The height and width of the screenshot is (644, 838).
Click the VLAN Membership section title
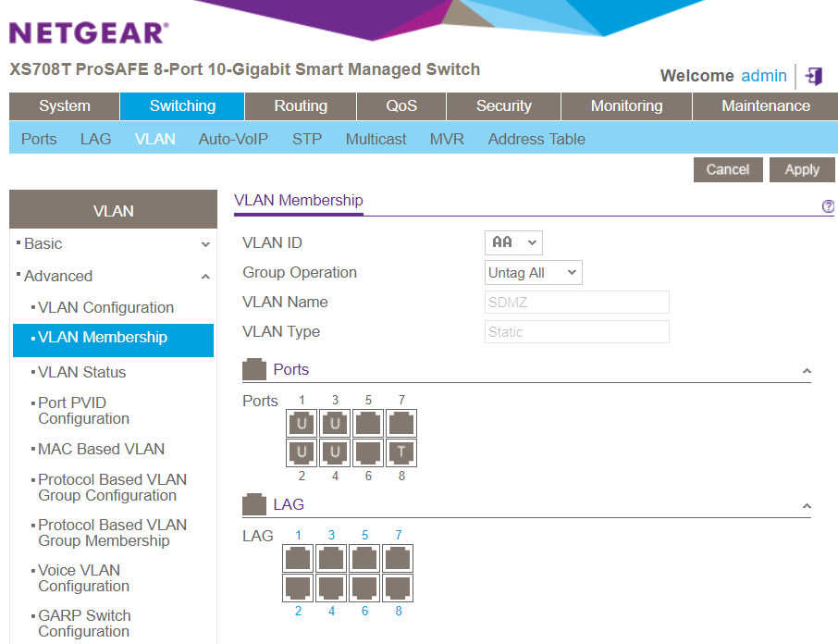pyautogui.click(x=299, y=200)
